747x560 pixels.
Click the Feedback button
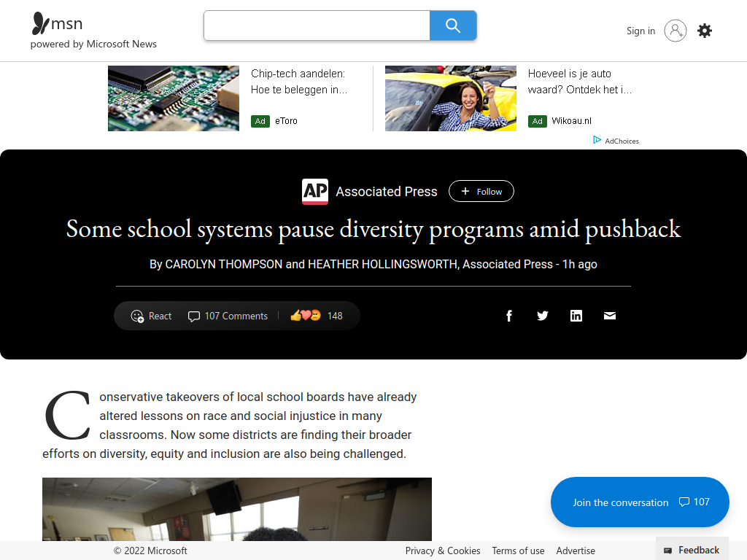(x=692, y=550)
